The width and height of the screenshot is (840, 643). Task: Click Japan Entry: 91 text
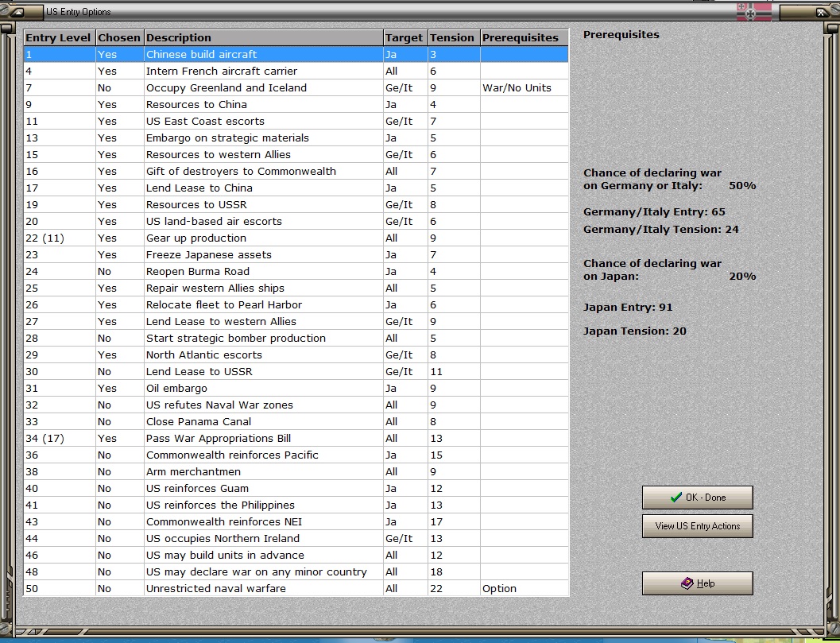pos(627,307)
